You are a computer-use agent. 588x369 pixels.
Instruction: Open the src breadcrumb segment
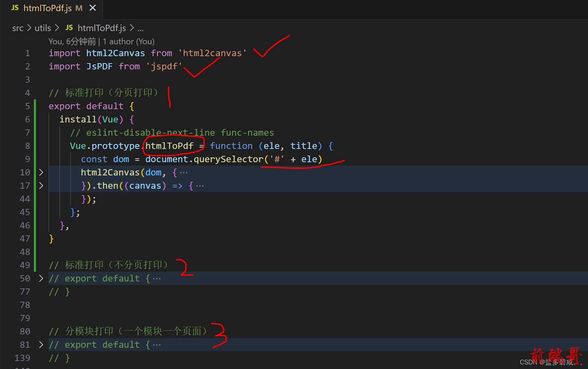point(18,28)
